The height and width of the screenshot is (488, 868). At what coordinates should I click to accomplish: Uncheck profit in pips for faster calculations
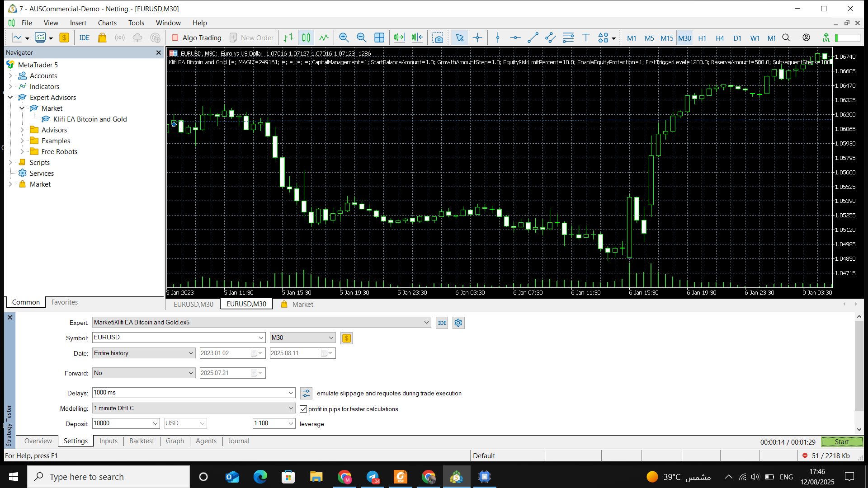point(303,409)
